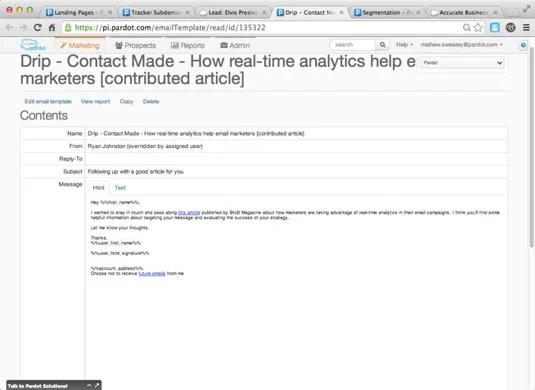Pop out the Talk to Pardot Solutions chat
The width and height of the screenshot is (535, 390).
click(x=97, y=385)
